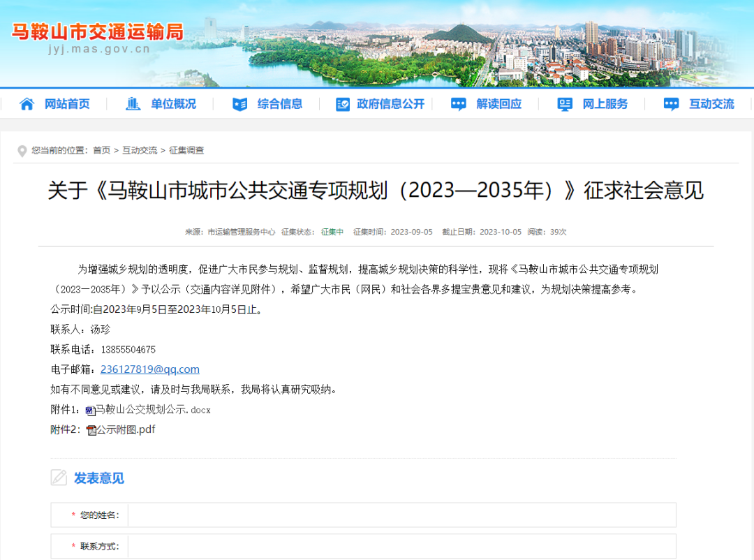Viewport: 754px width, 560px height.
Task: Click the 马鞍山市交通运输局 site logo
Action: pyautogui.click(x=98, y=31)
